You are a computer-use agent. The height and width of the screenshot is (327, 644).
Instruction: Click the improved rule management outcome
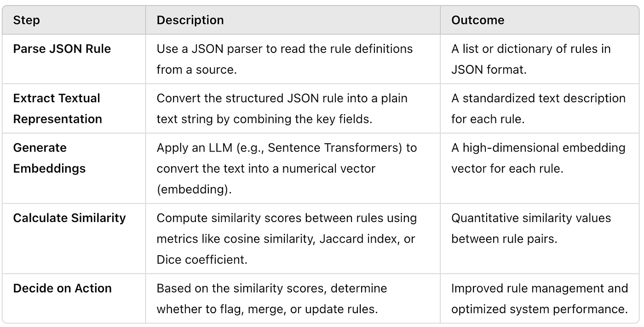(x=540, y=298)
